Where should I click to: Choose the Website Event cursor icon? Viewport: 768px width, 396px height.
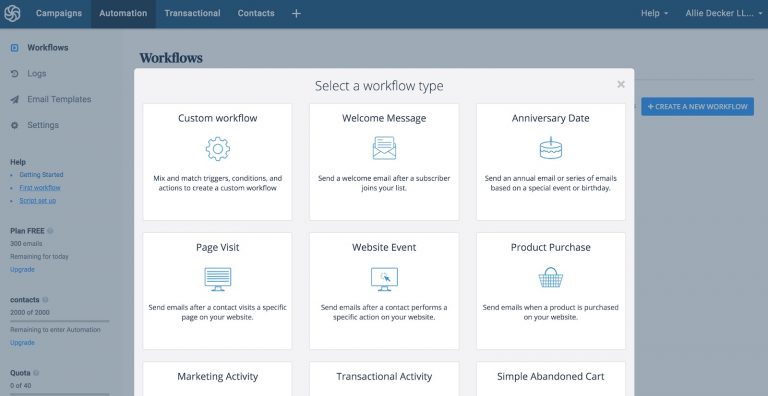pos(384,279)
